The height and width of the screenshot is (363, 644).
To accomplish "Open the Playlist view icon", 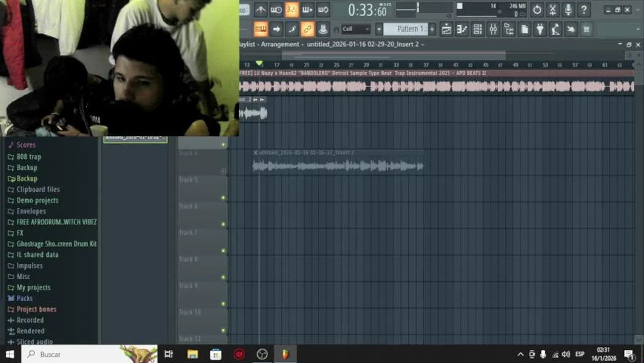I will coord(446,29).
